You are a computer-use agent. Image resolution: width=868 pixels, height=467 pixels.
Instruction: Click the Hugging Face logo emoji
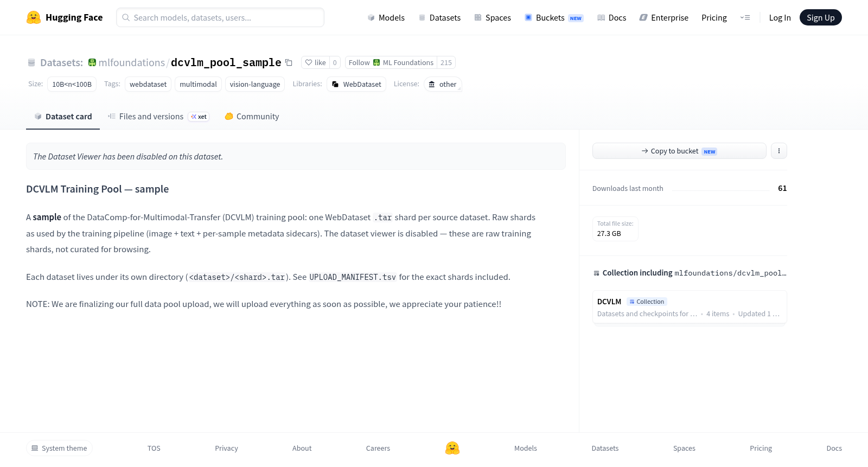pyautogui.click(x=34, y=17)
